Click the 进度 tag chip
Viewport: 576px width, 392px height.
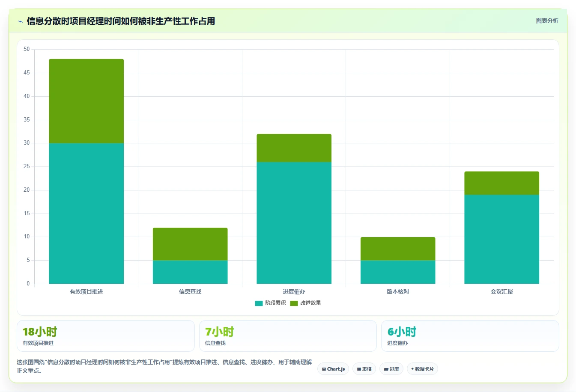[x=391, y=369]
